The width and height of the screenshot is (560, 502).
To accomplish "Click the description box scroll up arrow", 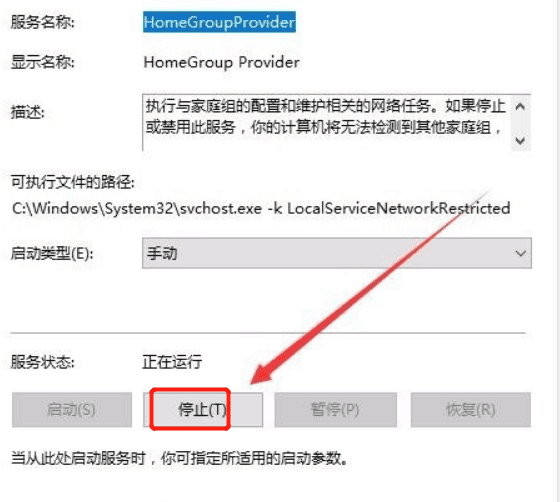I will coord(520,106).
